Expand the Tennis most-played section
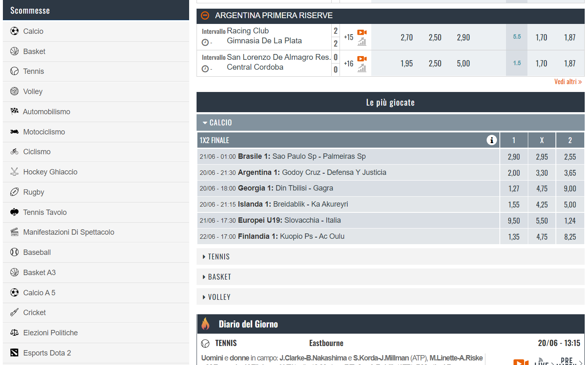The image size is (588, 365). tap(390, 257)
